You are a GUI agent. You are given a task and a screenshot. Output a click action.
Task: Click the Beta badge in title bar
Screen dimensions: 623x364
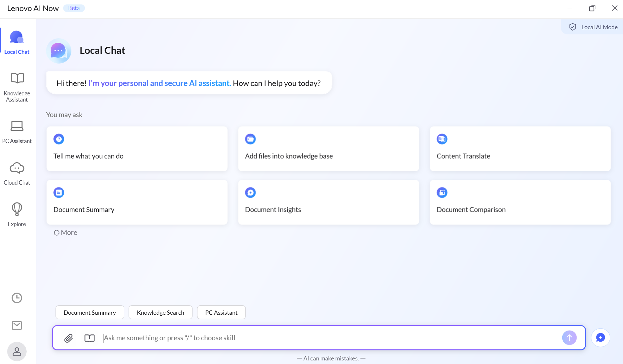74,8
